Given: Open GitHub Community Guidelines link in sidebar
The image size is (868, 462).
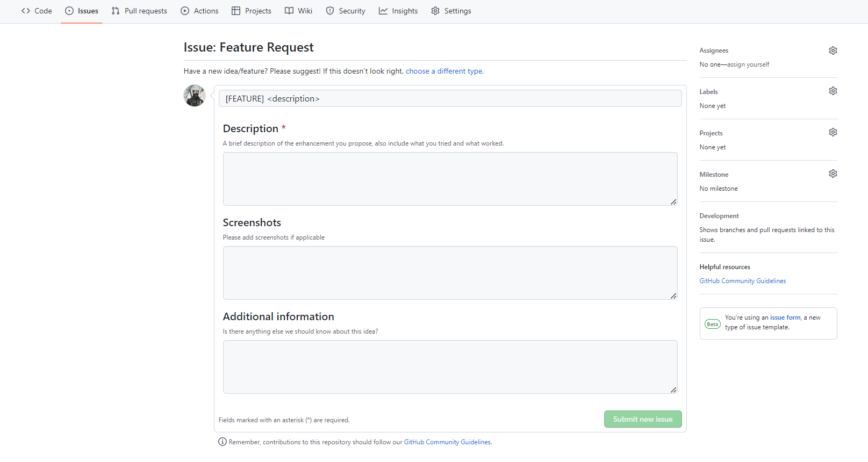Looking at the screenshot, I should tap(743, 281).
